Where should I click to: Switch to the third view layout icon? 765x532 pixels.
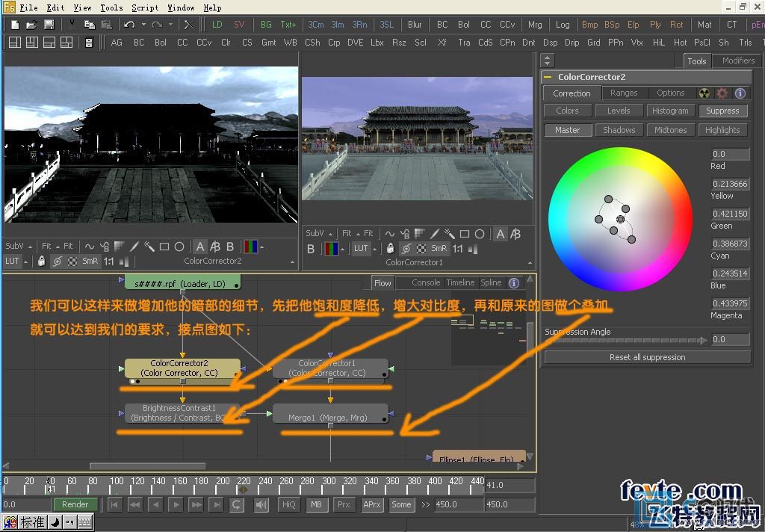pos(49,43)
